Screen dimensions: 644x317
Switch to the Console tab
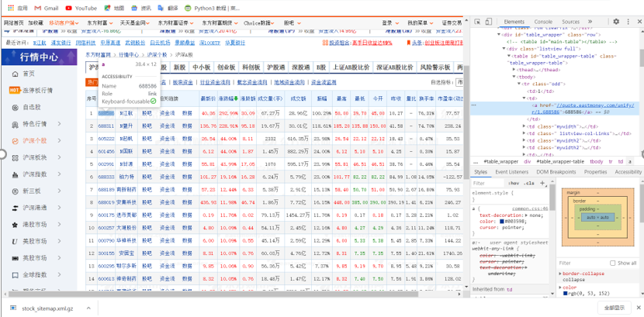543,22
